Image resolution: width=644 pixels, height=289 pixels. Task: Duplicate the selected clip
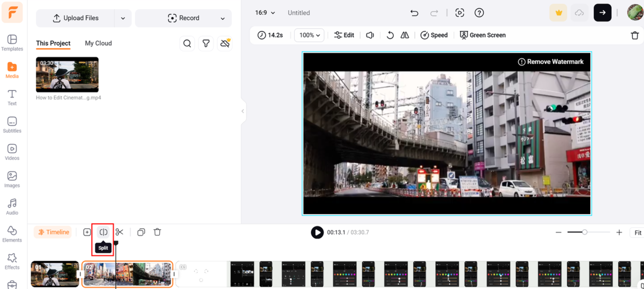tap(141, 232)
